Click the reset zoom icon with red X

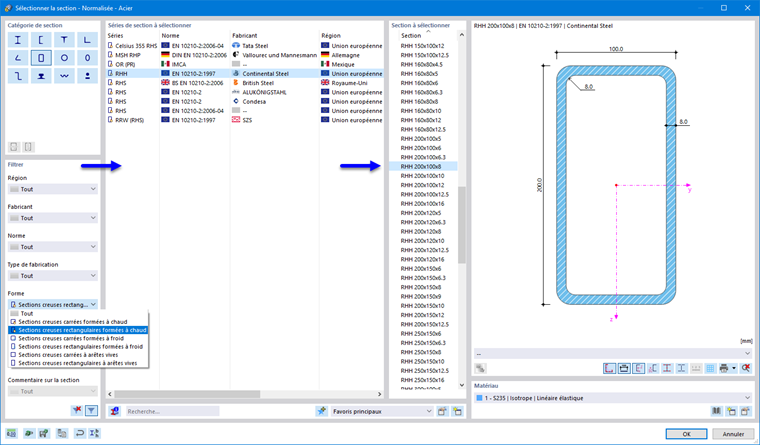point(746,368)
